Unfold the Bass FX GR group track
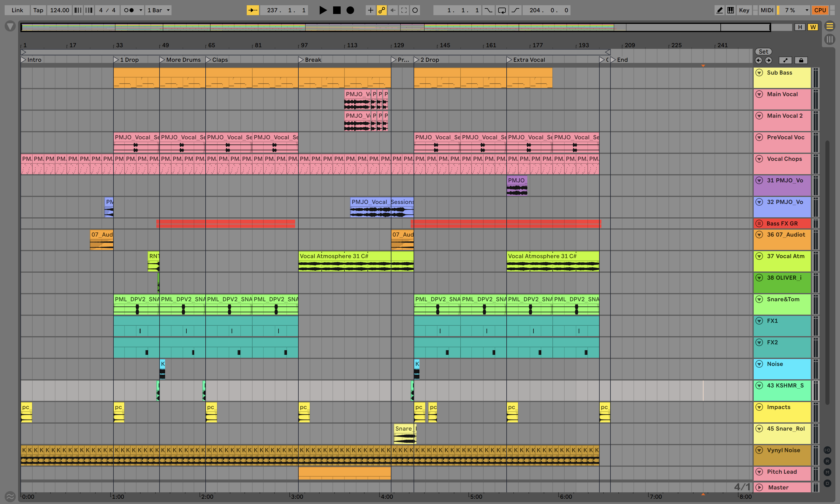 [759, 223]
